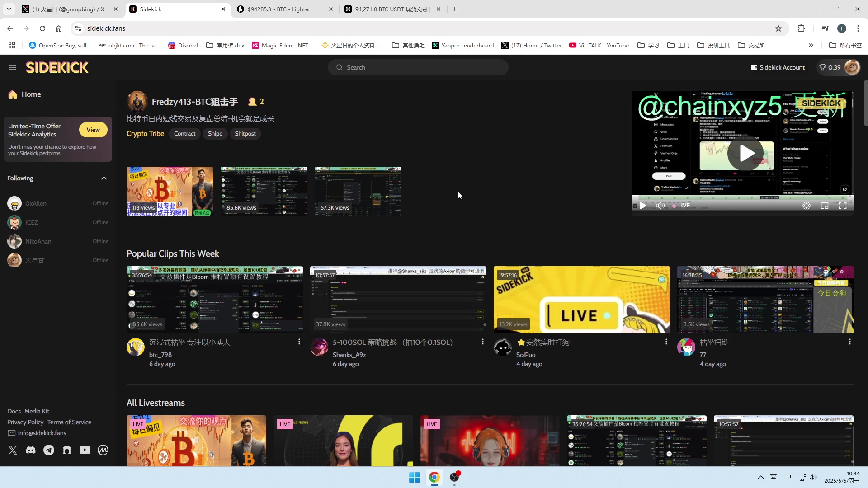Toggle mute on the live player
The width and height of the screenshot is (868, 488).
point(660,206)
